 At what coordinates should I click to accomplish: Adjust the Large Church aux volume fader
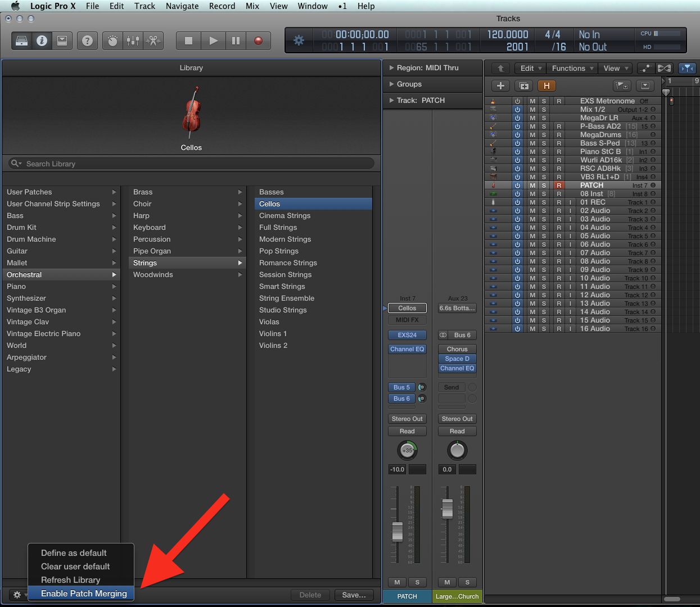point(448,508)
